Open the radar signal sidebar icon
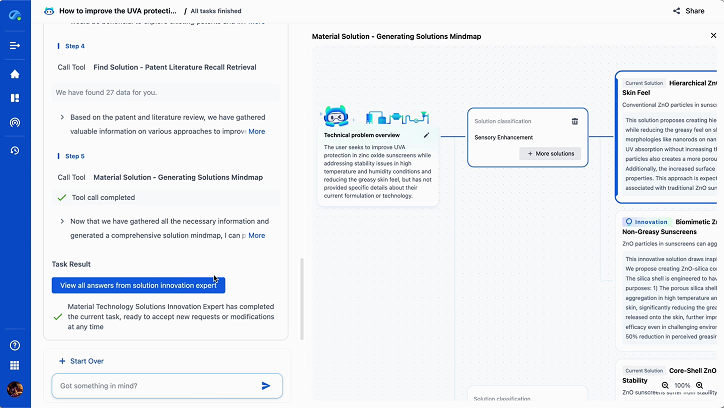This screenshot has width=724, height=408. click(x=15, y=122)
